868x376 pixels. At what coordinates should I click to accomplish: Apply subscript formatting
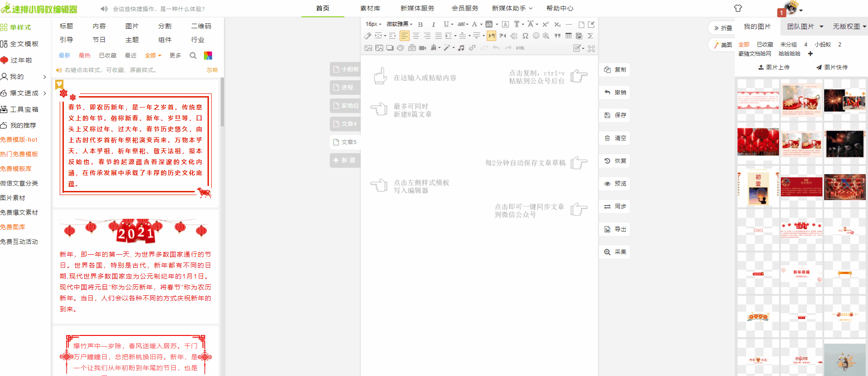click(557, 24)
